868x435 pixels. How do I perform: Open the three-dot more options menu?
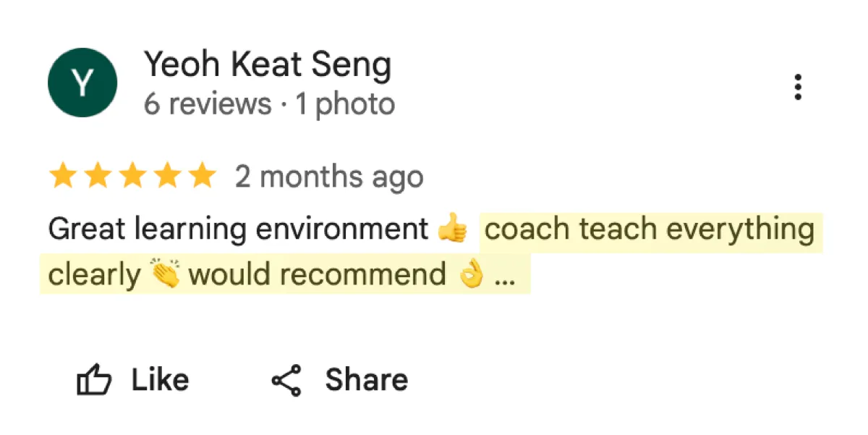pos(798,87)
